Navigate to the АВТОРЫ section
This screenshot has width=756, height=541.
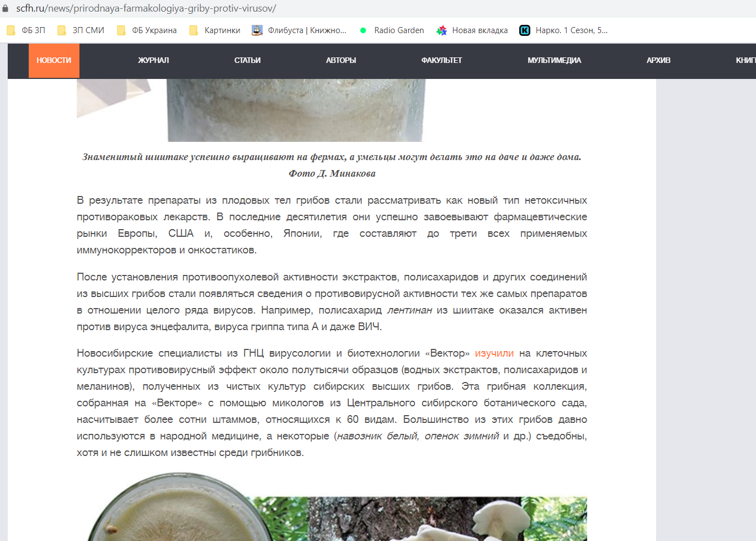[341, 61]
